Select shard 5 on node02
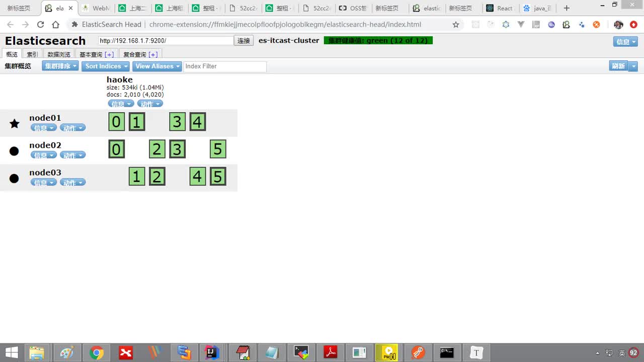The image size is (644, 362). tap(218, 149)
